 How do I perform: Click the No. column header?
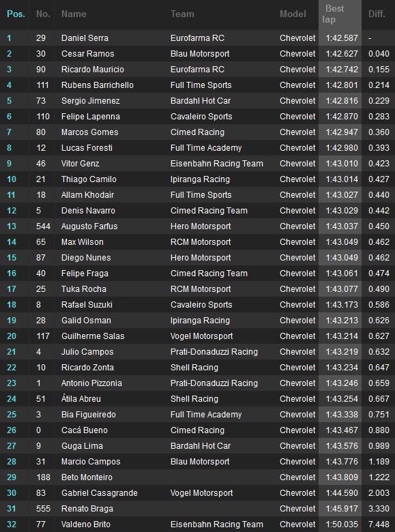(43, 14)
